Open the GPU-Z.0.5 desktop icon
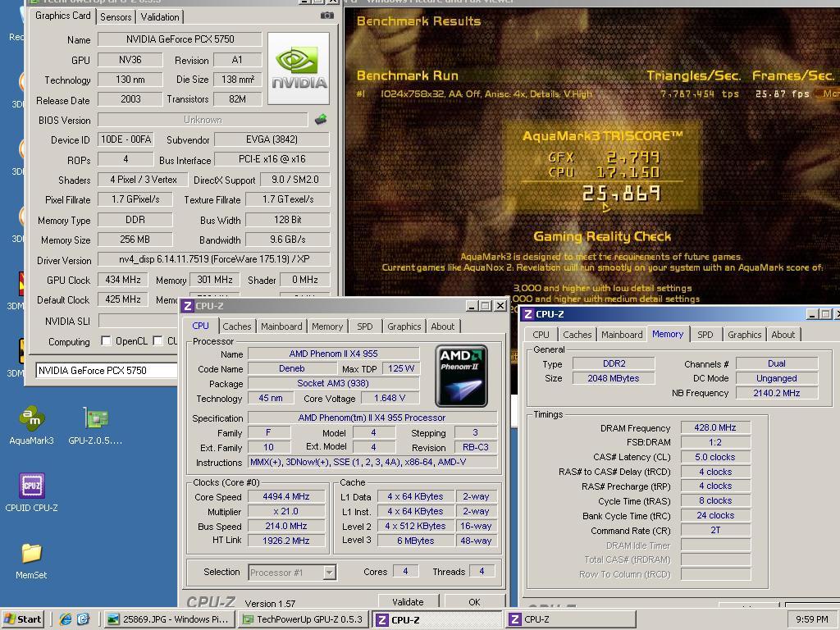Image resolution: width=840 pixels, height=630 pixels. tap(95, 426)
